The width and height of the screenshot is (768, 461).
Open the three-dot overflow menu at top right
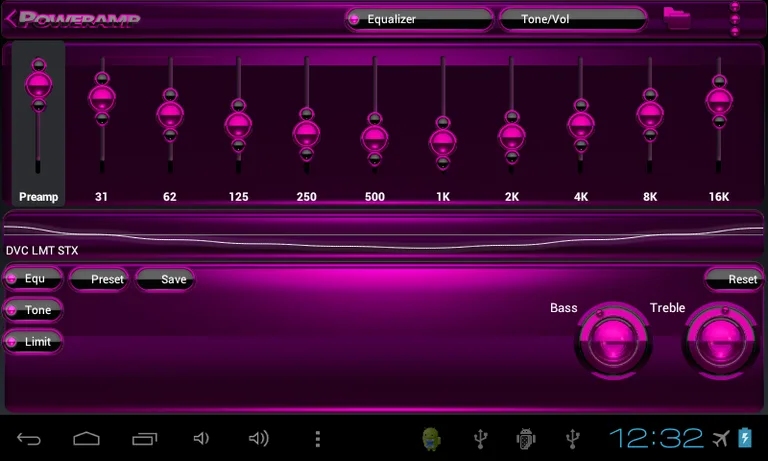pos(735,19)
